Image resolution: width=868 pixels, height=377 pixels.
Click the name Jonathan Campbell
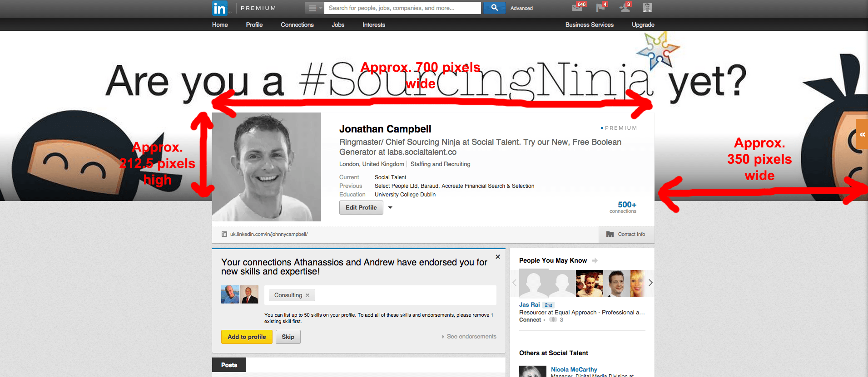385,129
